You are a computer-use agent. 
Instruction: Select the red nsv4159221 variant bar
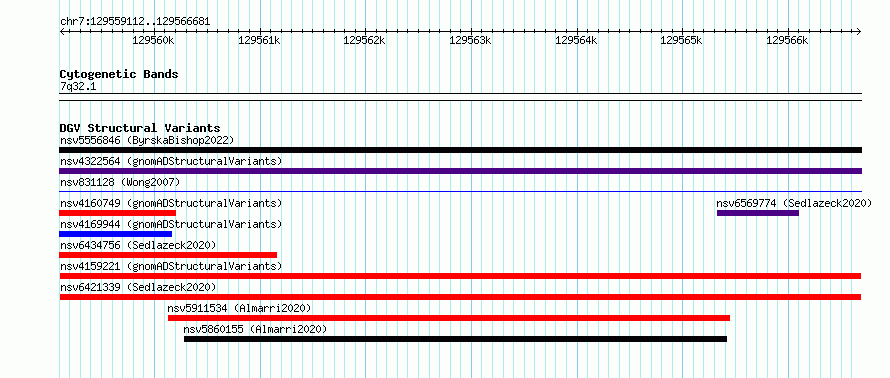tap(460, 276)
